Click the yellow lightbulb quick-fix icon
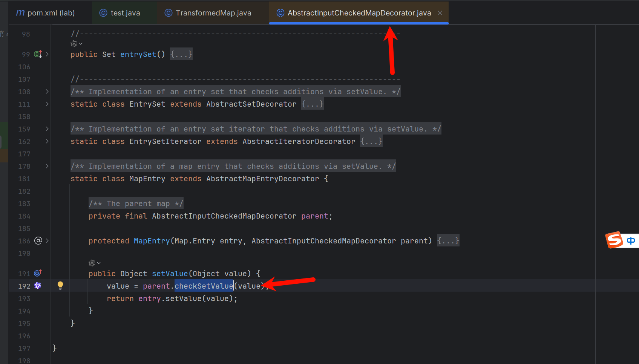 pos(60,285)
